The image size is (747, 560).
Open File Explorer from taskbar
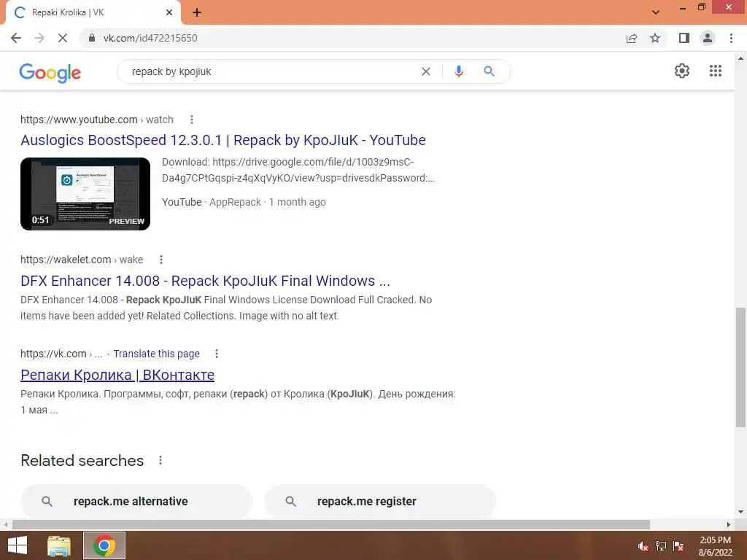point(59,545)
